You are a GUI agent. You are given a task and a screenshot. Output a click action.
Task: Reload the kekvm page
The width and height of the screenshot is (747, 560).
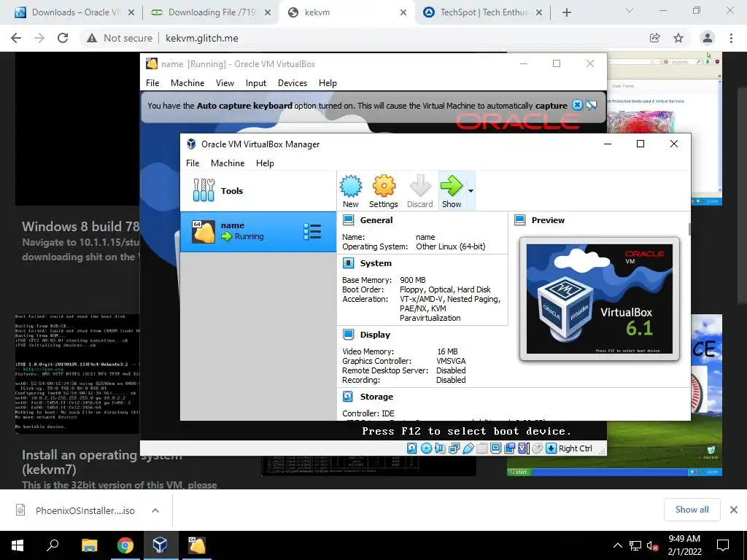63,38
